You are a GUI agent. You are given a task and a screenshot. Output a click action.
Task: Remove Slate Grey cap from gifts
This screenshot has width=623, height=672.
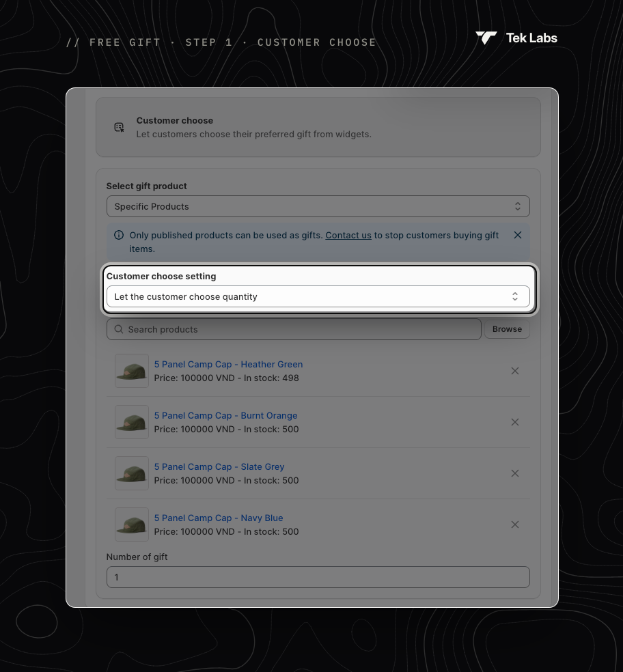point(515,473)
